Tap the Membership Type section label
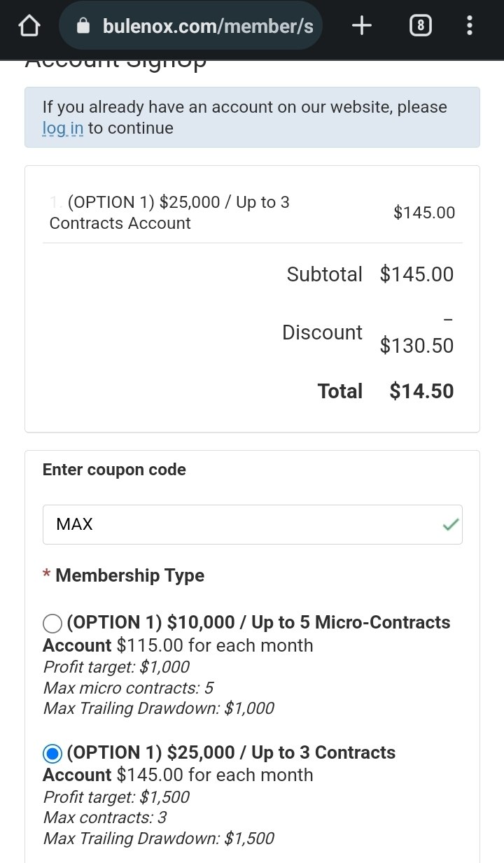 pos(129,575)
